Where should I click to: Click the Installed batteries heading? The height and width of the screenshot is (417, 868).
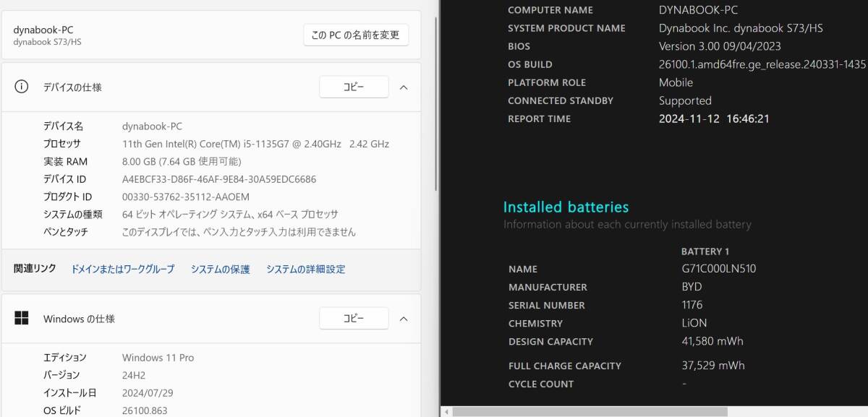tap(566, 207)
